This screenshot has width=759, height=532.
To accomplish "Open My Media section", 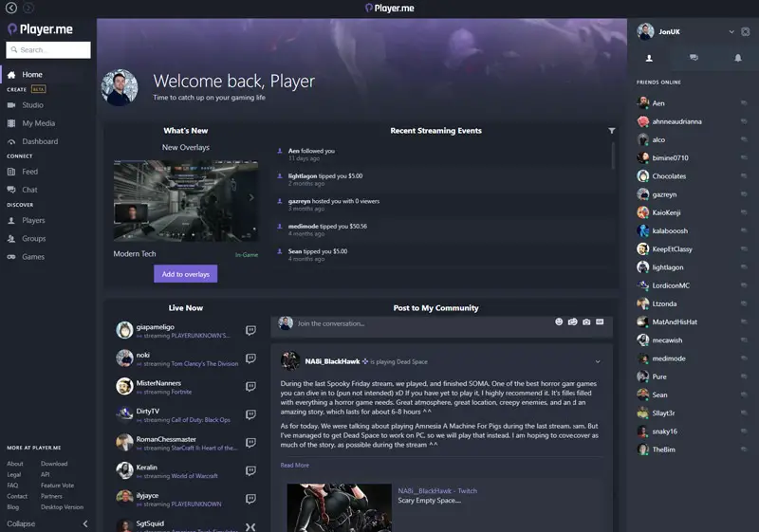I will pos(38,123).
